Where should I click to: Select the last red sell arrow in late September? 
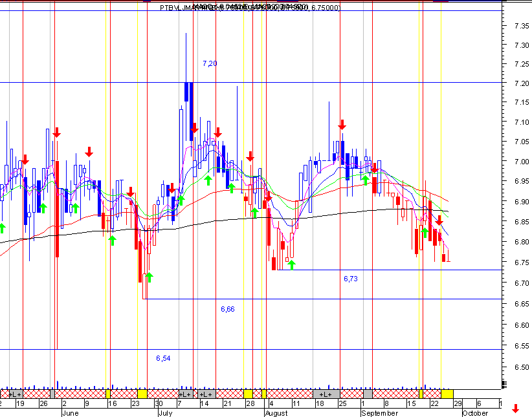(439, 220)
